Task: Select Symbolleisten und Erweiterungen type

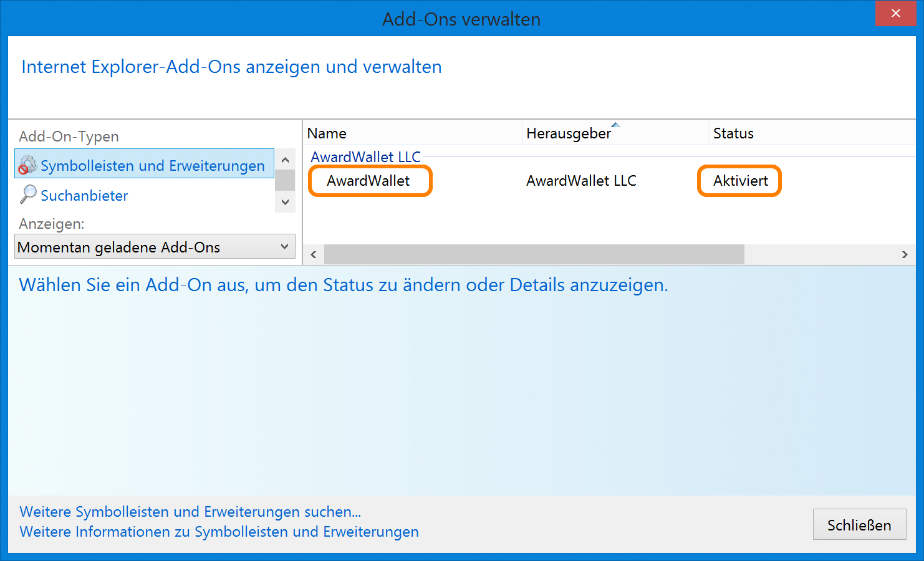Action: 144,164
